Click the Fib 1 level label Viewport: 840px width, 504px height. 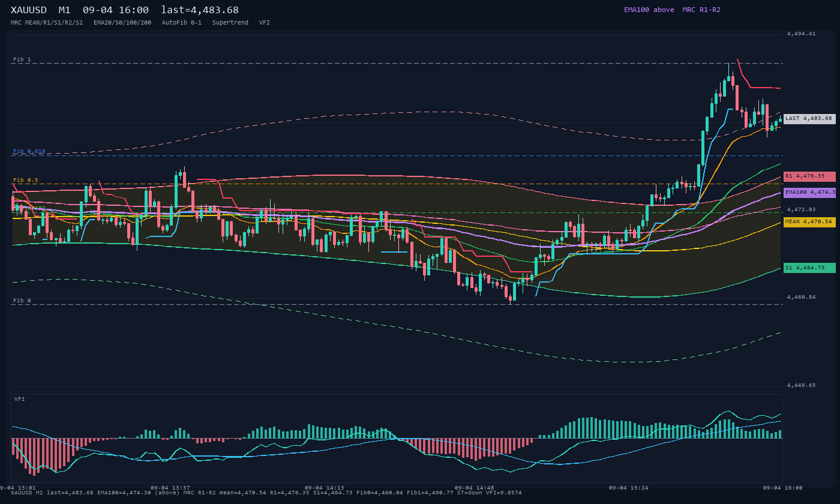click(22, 59)
